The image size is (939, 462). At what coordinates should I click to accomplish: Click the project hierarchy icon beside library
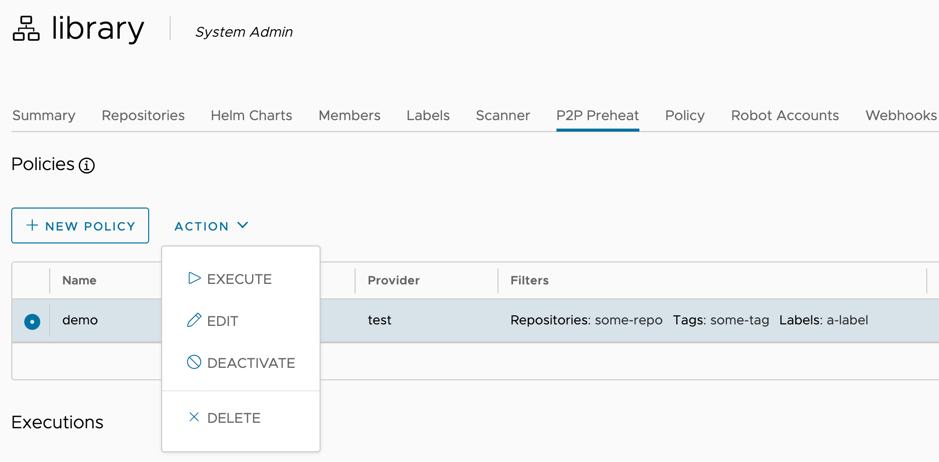[26, 30]
